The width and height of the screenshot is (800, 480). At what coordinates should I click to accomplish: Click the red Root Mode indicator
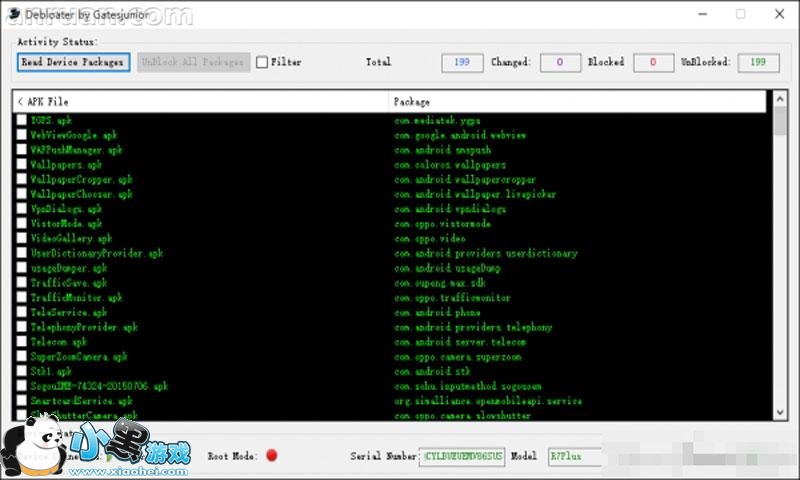point(271,456)
